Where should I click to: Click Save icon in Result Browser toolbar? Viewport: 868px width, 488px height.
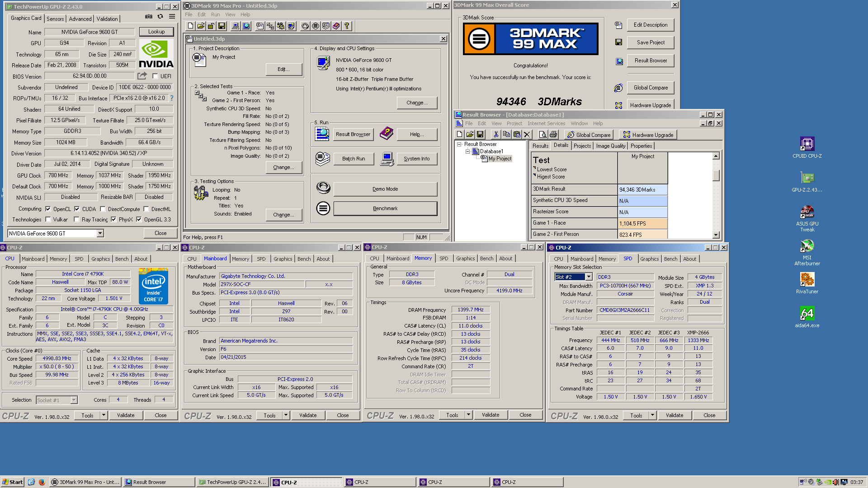(480, 134)
